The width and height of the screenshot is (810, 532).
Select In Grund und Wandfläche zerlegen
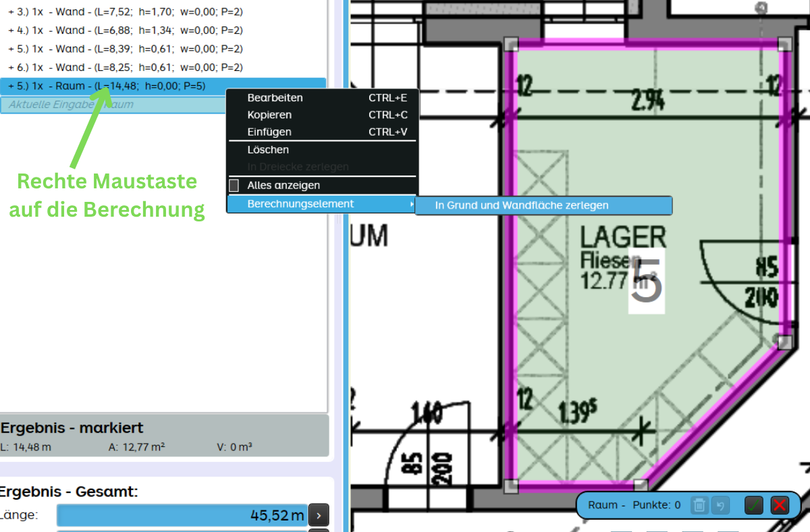click(x=522, y=205)
